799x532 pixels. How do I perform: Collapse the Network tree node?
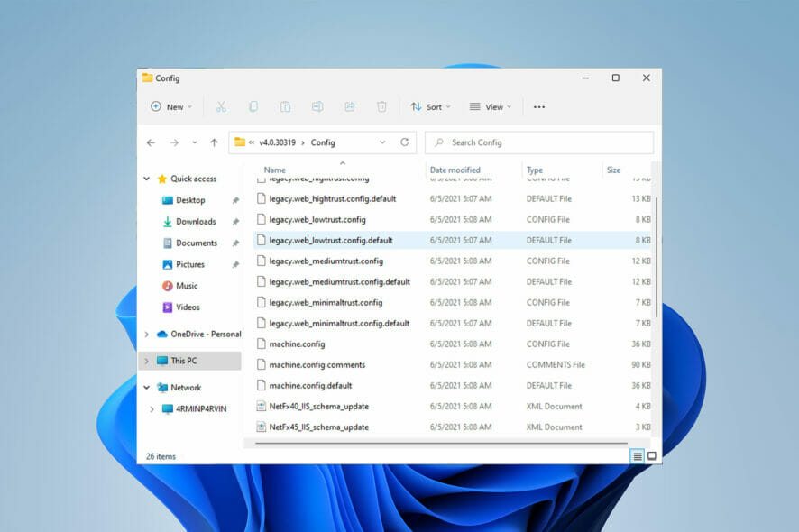[147, 388]
